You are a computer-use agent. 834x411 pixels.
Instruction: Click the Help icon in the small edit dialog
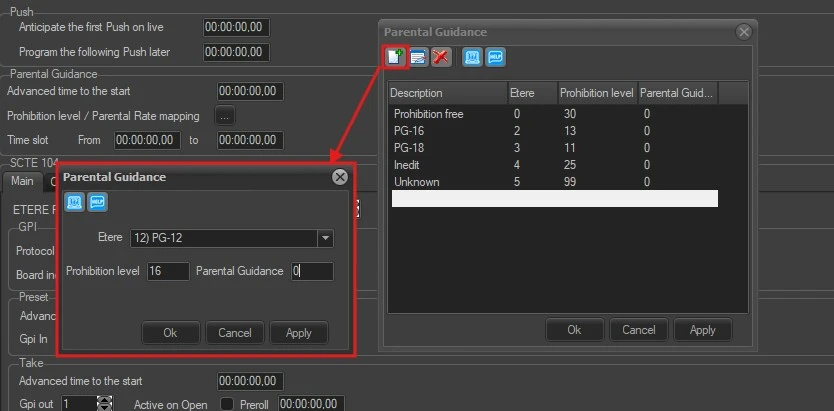tap(97, 203)
